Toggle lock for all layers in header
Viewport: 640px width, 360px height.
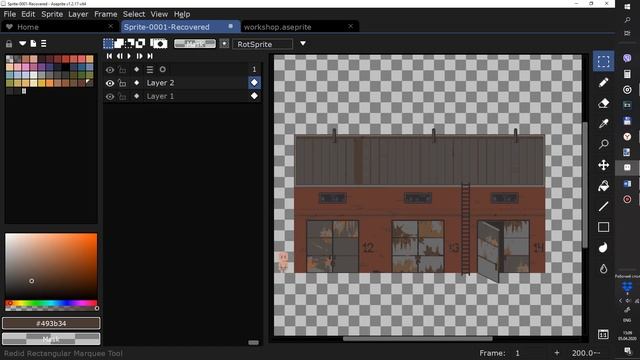tap(122, 70)
